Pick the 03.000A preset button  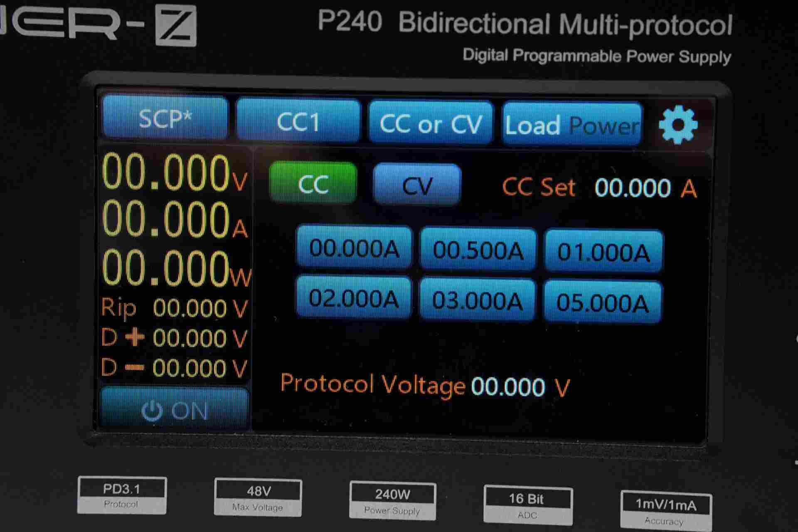(477, 300)
